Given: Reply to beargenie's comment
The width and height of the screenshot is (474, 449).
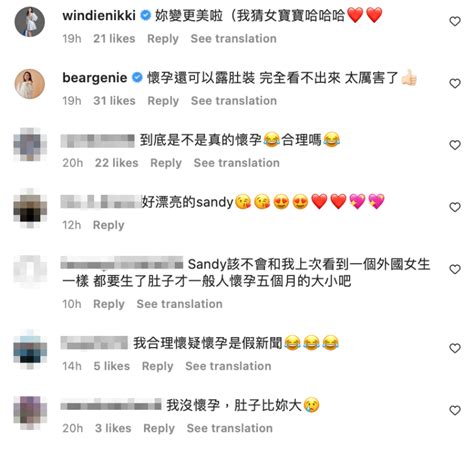Looking at the screenshot, I should (163, 101).
